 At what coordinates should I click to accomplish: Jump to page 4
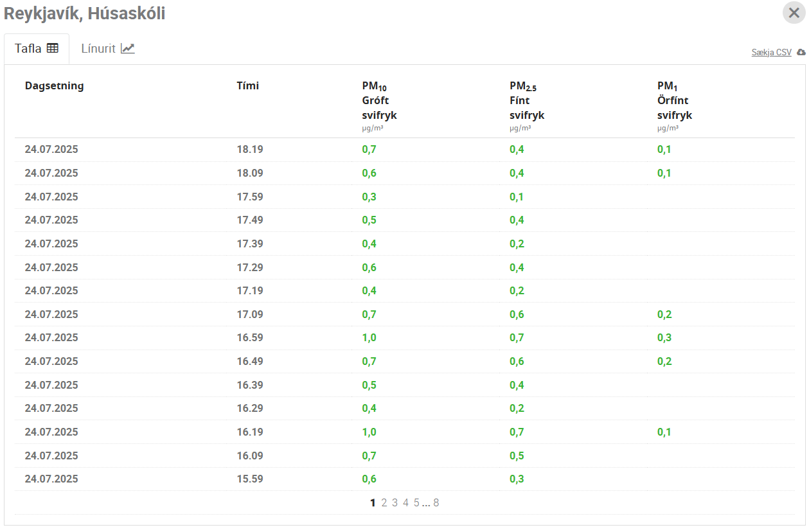pos(405,502)
